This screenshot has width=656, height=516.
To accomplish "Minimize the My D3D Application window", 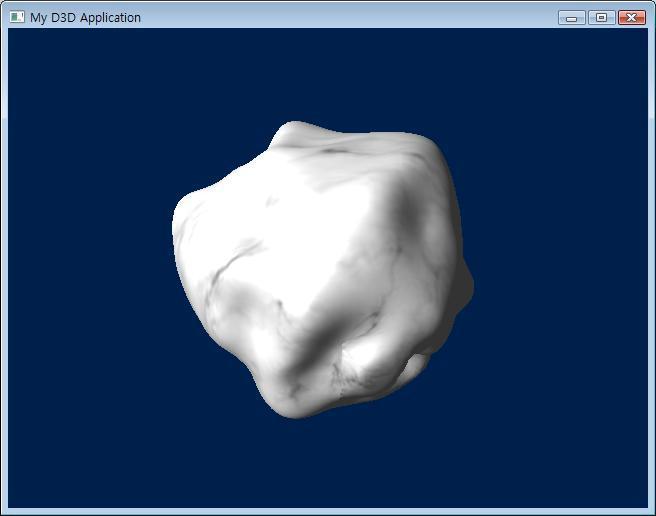I will coord(571,18).
